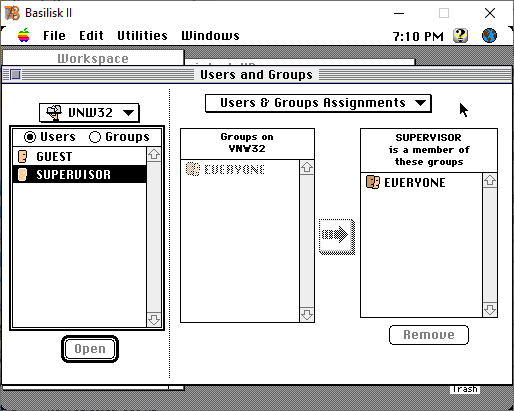The height and width of the screenshot is (411, 514).
Task: Open the Apple menu
Action: click(24, 35)
